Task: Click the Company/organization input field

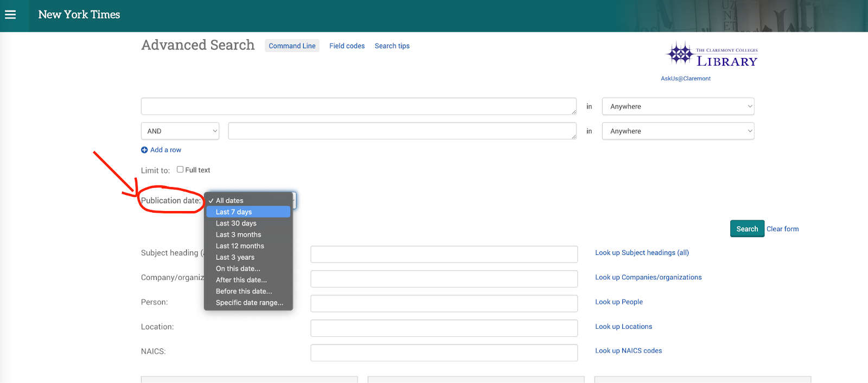Action: tap(444, 279)
